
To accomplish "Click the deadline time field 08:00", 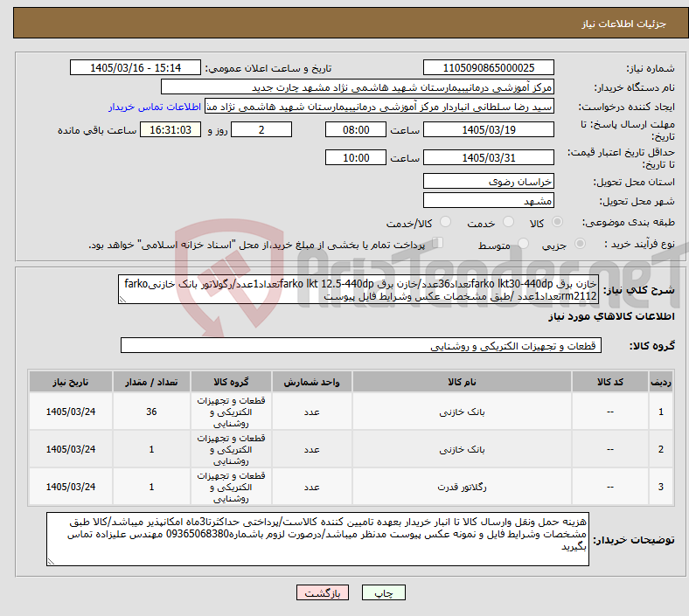I will click(x=356, y=130).
